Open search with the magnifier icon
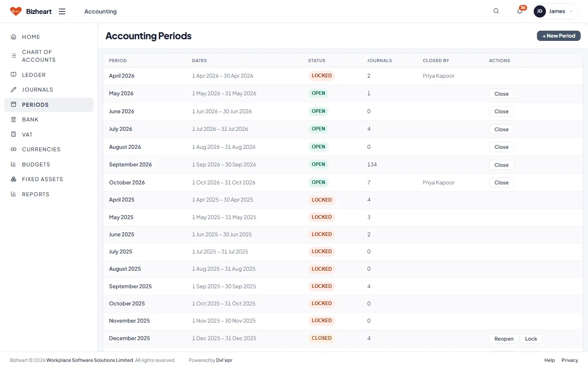Screen dimensions: 588x368 (x=496, y=11)
